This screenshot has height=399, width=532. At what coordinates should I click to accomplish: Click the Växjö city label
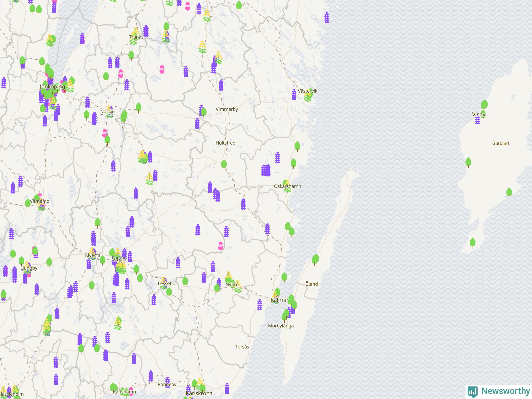(119, 260)
